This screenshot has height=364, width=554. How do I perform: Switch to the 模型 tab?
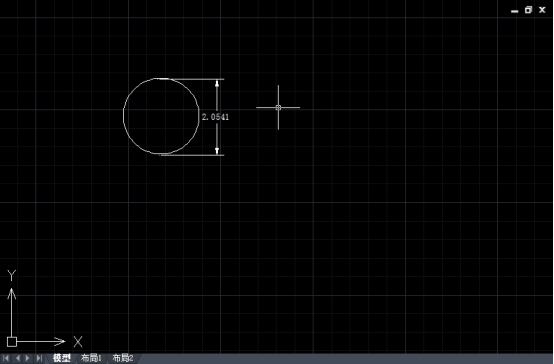click(x=62, y=358)
